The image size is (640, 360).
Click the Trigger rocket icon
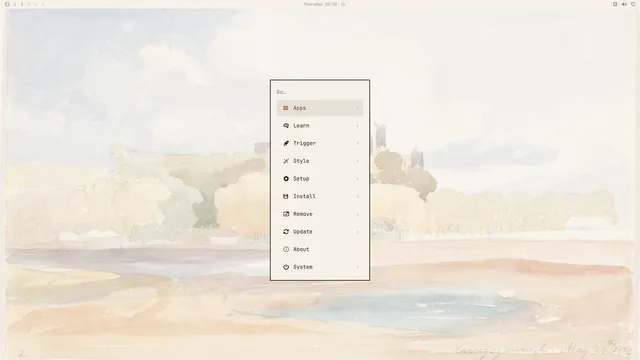point(286,143)
